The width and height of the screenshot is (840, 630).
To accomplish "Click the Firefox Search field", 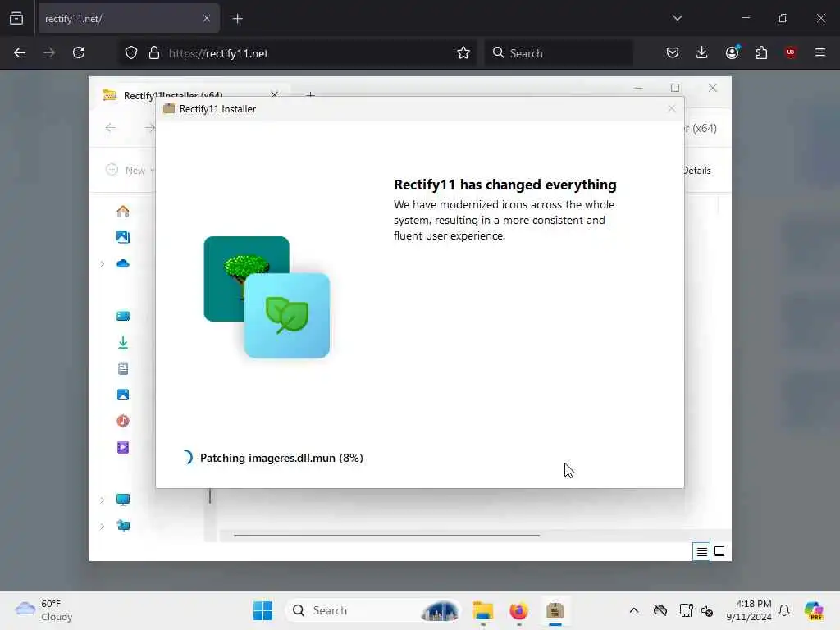I will [559, 53].
